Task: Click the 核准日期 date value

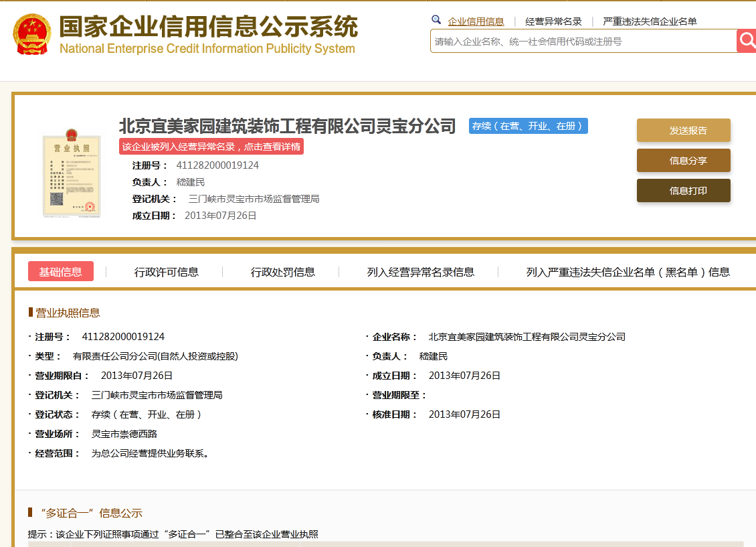Action: point(464,414)
